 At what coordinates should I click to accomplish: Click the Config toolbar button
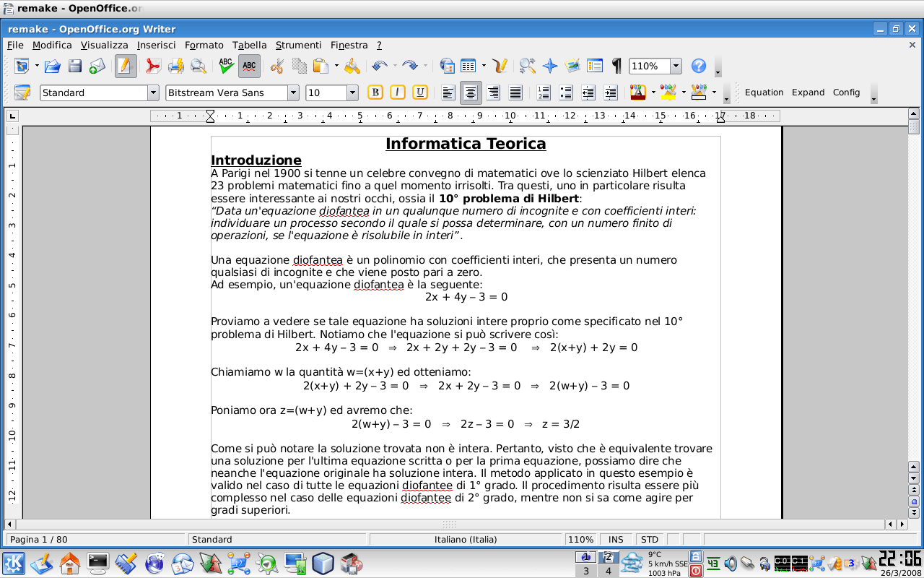coord(846,92)
